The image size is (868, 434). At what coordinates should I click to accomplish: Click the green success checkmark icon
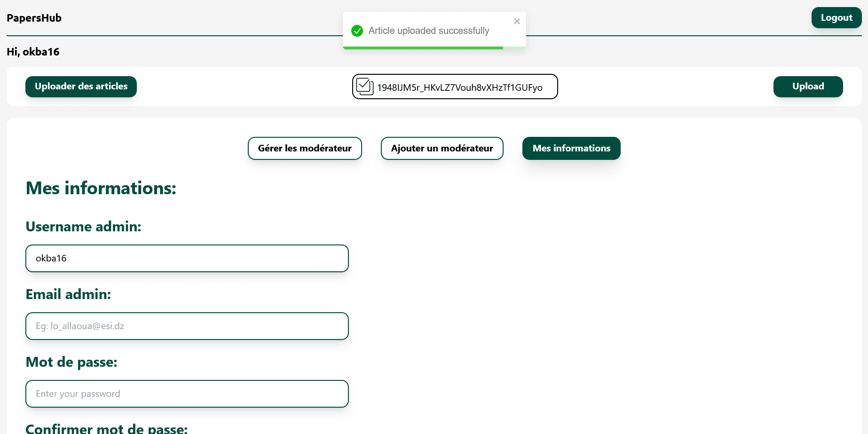[357, 31]
